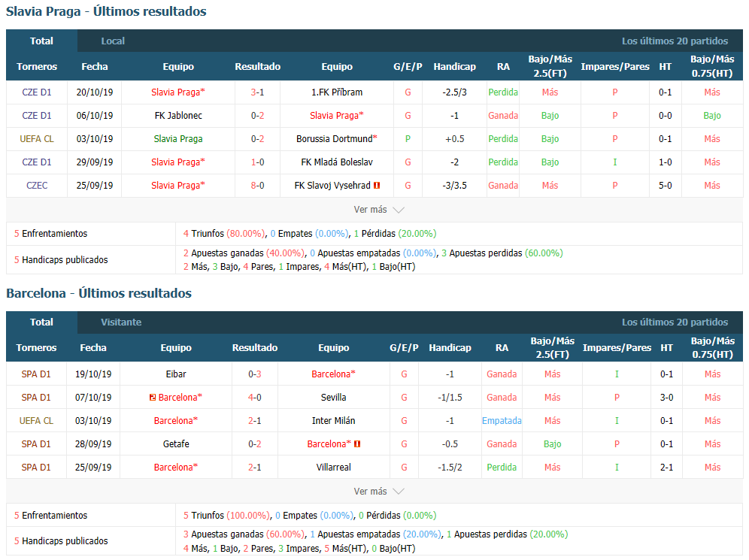Click the date 28/09/19
The image size is (749, 560).
93,444
